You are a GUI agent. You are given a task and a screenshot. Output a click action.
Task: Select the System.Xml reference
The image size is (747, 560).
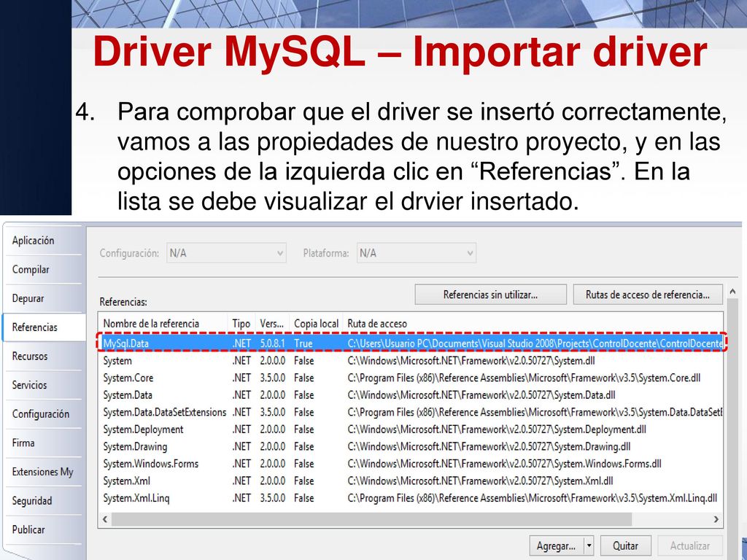pos(411,481)
